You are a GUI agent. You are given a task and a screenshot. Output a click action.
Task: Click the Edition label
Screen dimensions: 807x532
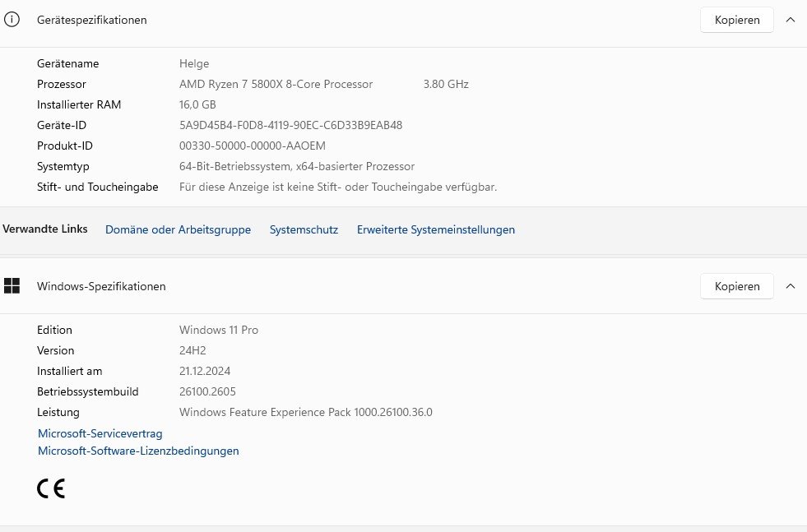click(x=54, y=330)
